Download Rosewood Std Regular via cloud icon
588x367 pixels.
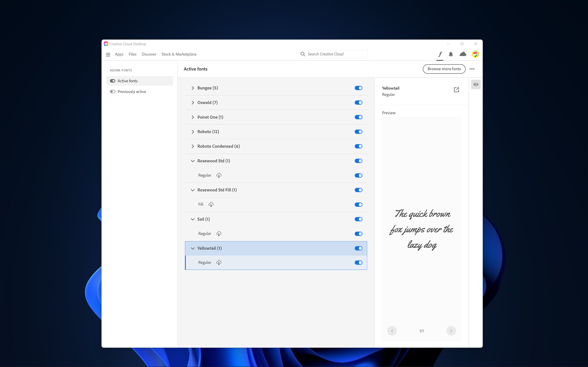(219, 175)
